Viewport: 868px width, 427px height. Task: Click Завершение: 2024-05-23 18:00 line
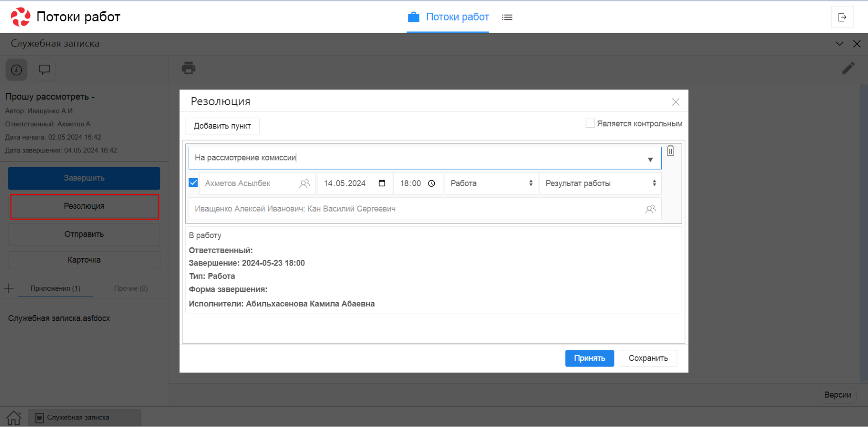click(x=247, y=263)
